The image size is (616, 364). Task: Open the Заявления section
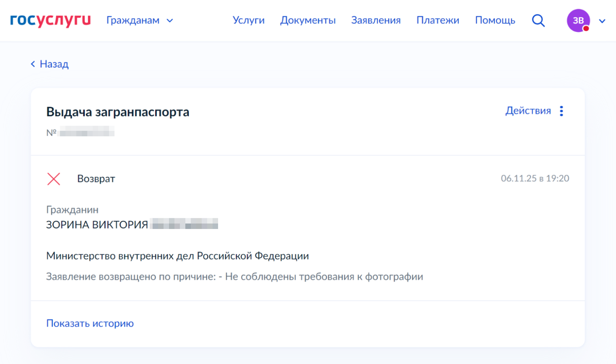click(x=376, y=20)
